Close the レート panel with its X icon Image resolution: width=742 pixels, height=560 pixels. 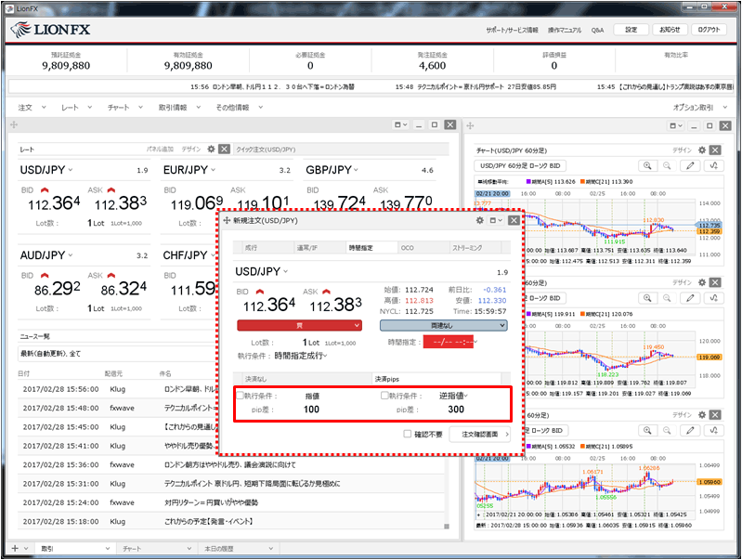[225, 150]
